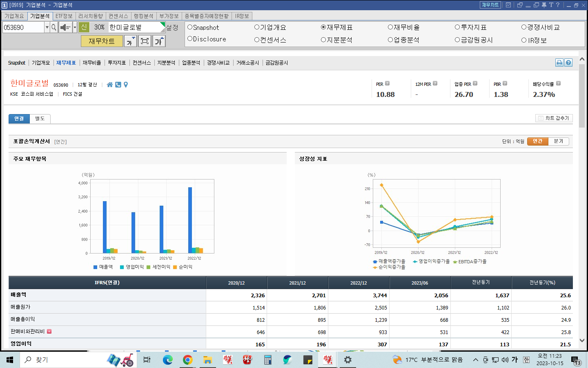Click the increase font size 가 icon

tap(159, 41)
